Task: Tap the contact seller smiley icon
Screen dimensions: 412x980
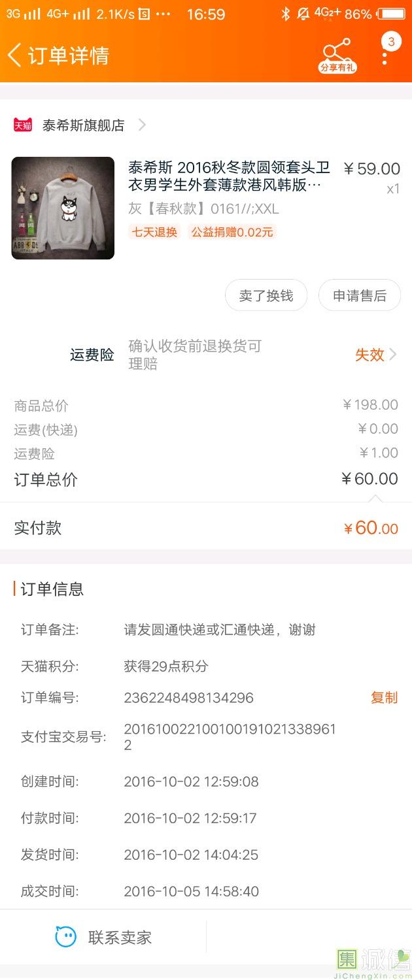Action: (x=65, y=938)
